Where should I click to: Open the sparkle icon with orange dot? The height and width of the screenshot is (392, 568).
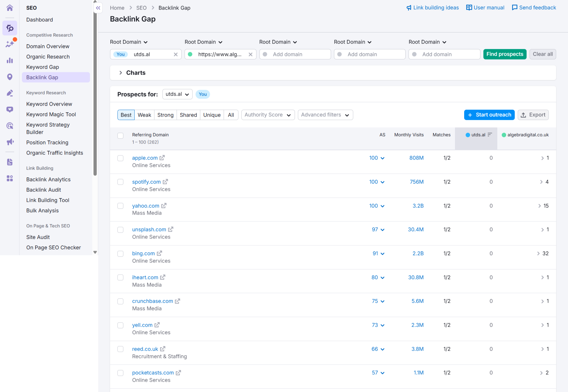10,44
